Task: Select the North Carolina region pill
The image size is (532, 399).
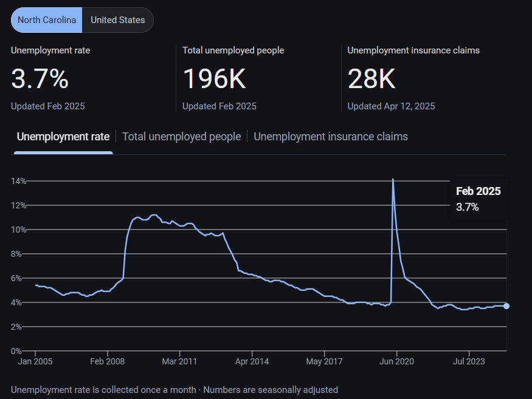Action: 47,20
